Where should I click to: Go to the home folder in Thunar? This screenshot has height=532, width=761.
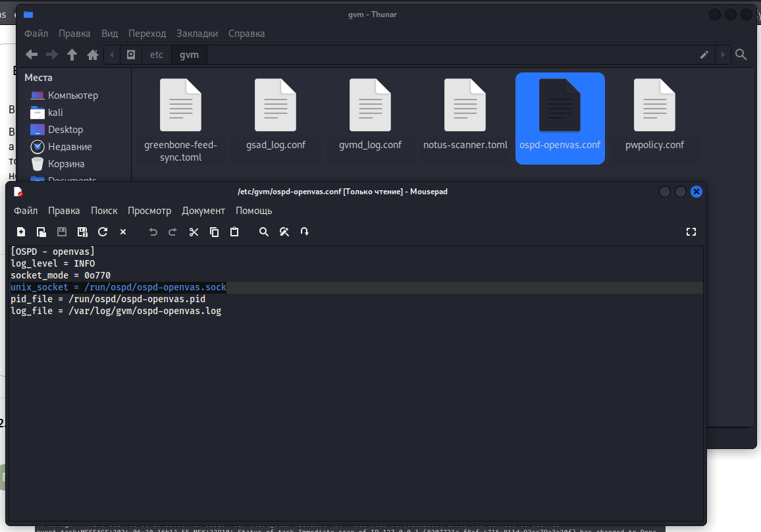click(x=93, y=55)
